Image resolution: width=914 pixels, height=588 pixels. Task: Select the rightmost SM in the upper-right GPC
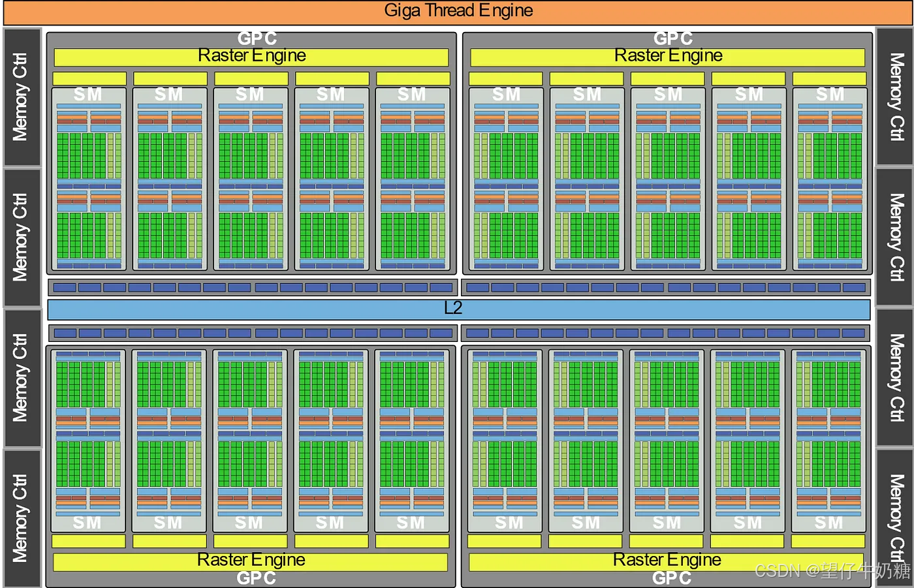click(830, 178)
